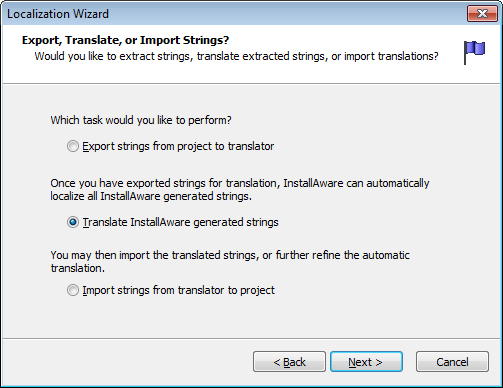The image size is (503, 388).
Task: Select the Translate InstallAware generated strings radio
Action: click(73, 222)
